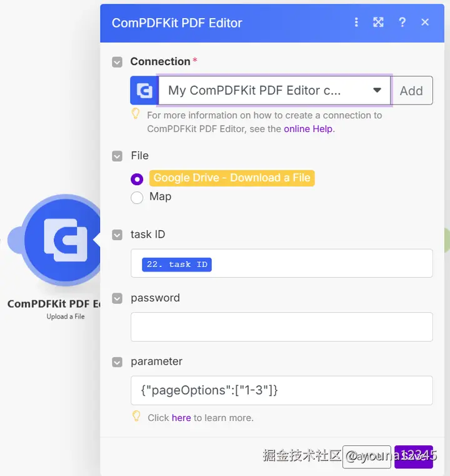Select the ComPDFKit PDF Editor module circle

tap(62, 240)
